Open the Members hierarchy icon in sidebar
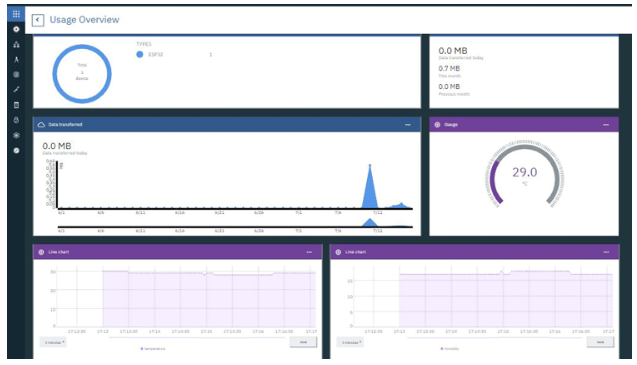The height and width of the screenshot is (365, 637). (16, 44)
